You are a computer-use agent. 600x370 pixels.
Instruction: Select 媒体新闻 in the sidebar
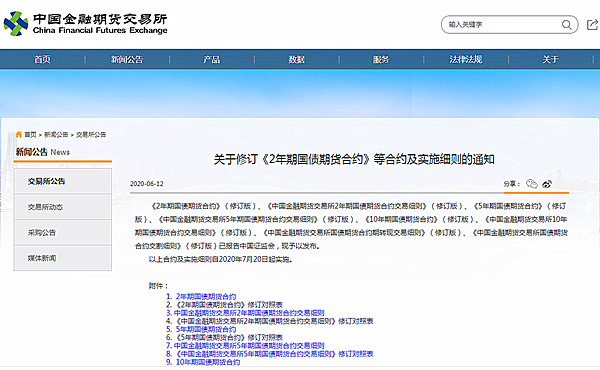coord(63,258)
